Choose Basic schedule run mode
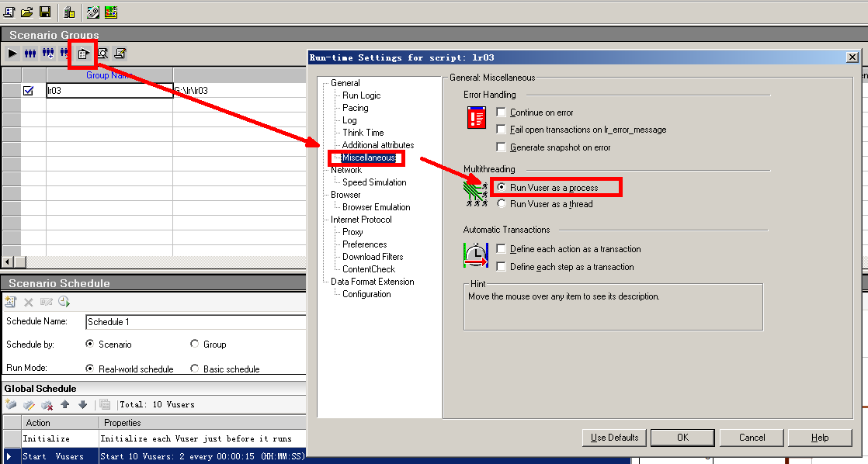868x464 pixels. coord(194,369)
